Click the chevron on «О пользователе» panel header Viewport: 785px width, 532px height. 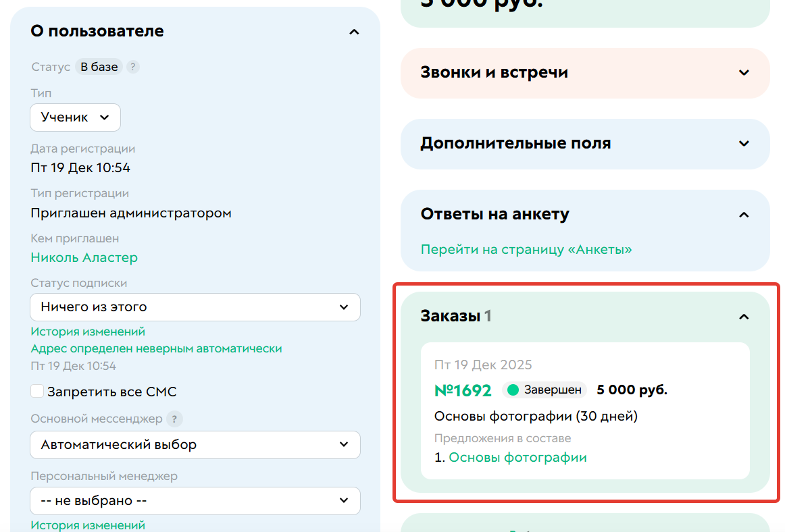[x=354, y=31]
